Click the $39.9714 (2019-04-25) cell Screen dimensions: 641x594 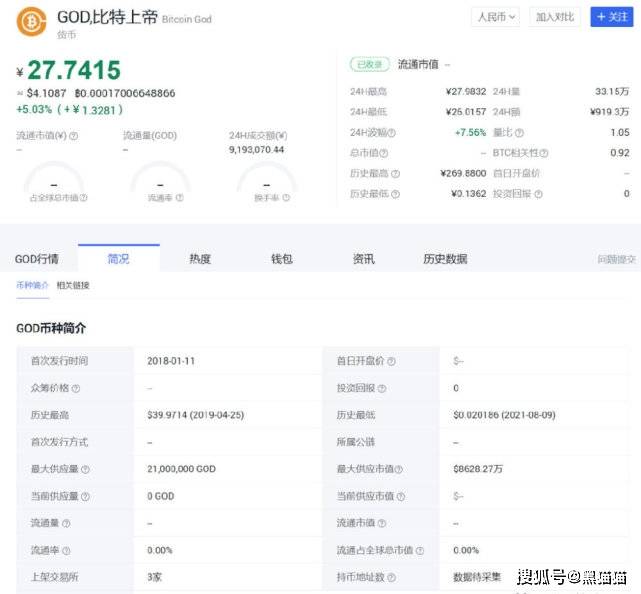(195, 415)
